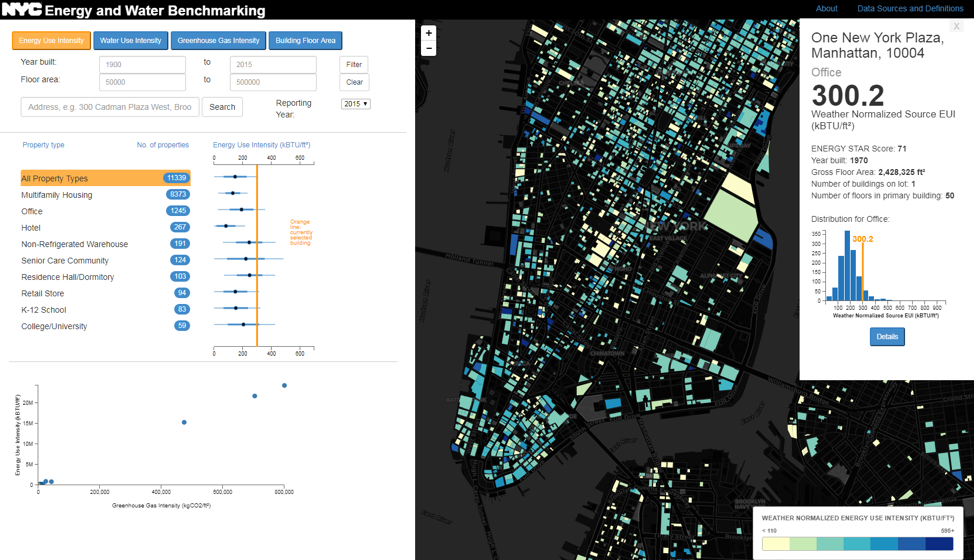Screen dimensions: 974x560
Task: Click the Search button
Action: point(222,107)
